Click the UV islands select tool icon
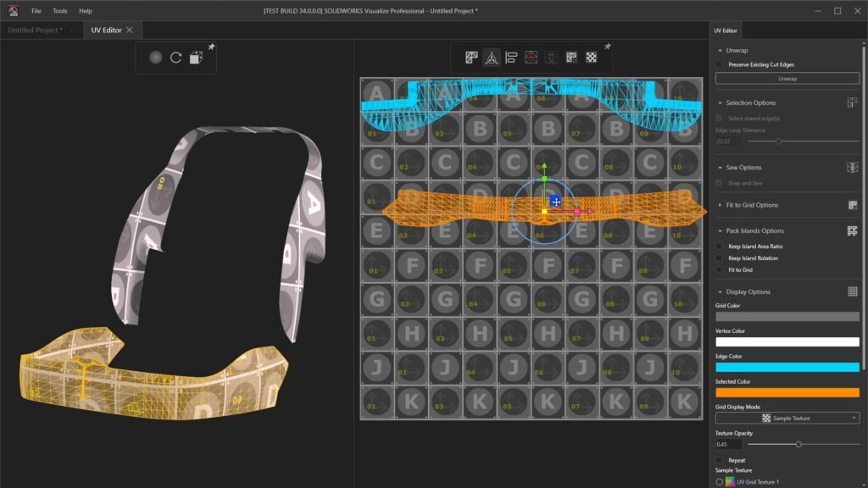The width and height of the screenshot is (868, 488). pos(471,58)
